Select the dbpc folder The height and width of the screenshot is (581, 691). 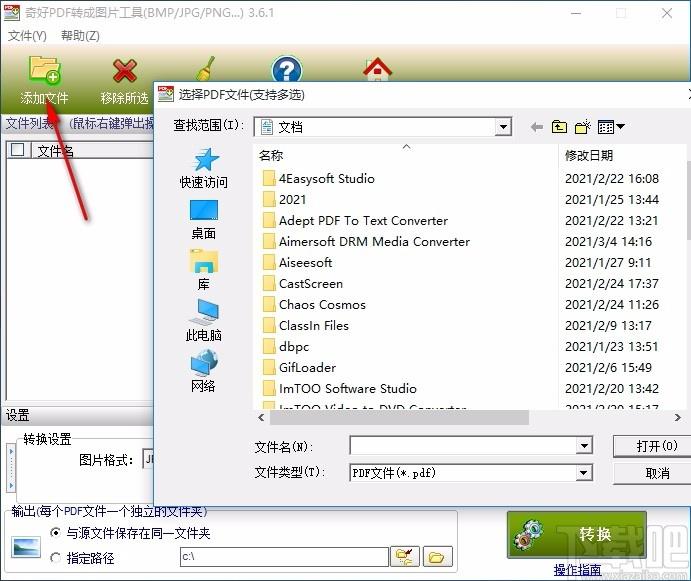tap(286, 346)
